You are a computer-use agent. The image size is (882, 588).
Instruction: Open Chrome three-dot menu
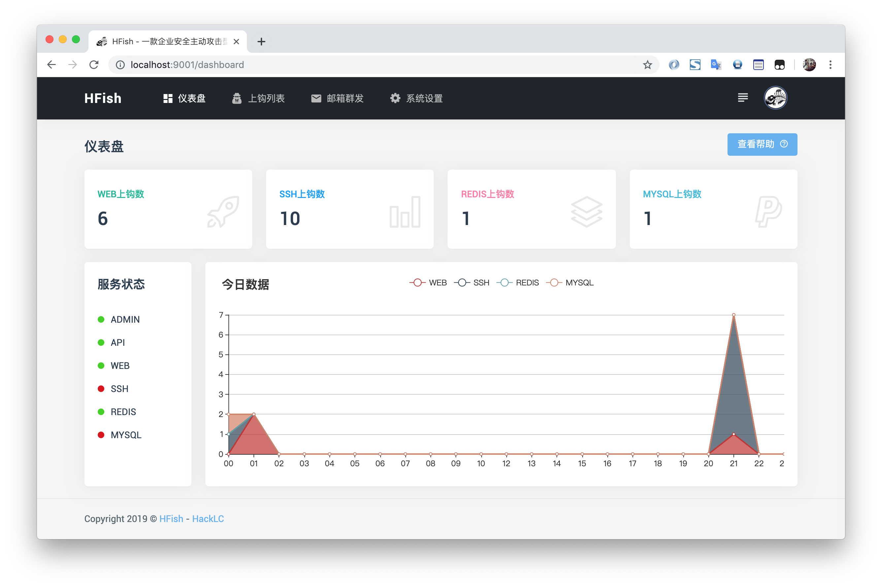(830, 65)
